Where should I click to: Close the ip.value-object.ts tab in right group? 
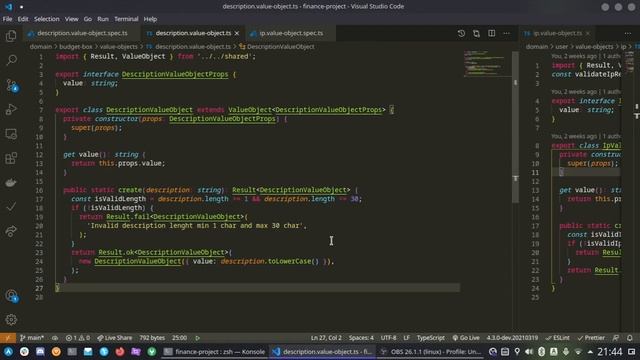tap(588, 33)
